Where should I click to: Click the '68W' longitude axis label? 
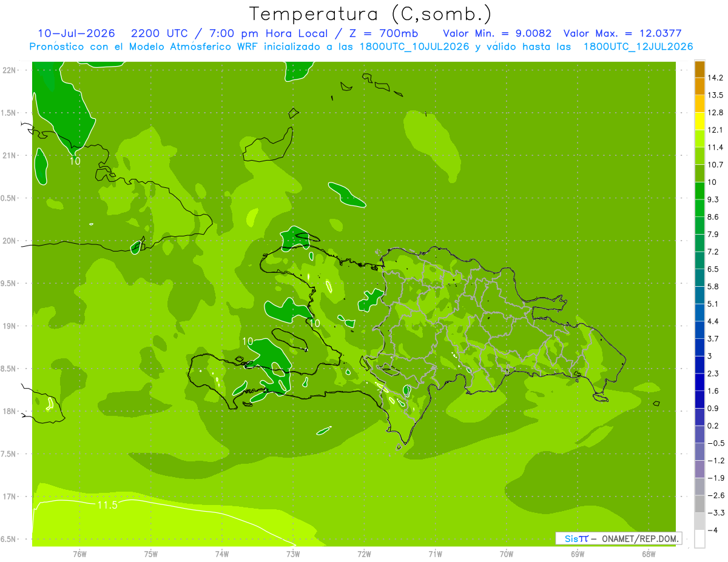tap(649, 554)
